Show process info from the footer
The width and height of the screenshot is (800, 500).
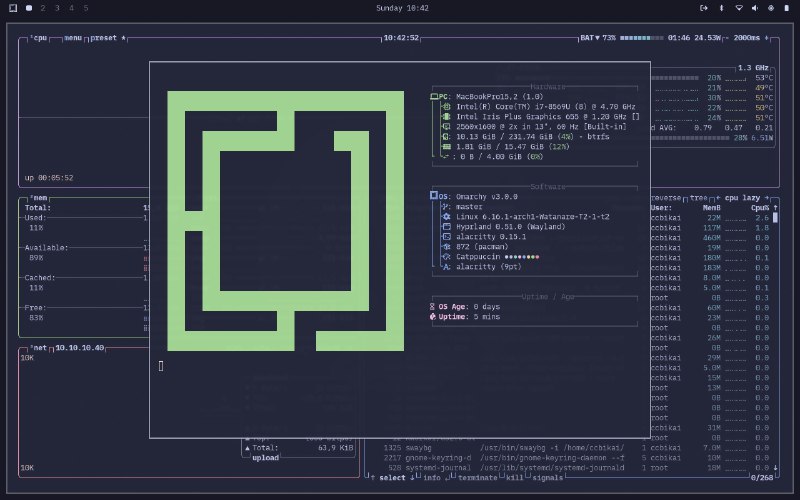click(x=432, y=478)
